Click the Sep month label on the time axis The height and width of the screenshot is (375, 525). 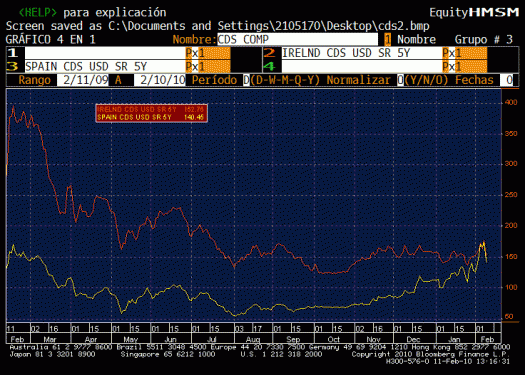pyautogui.click(x=293, y=339)
